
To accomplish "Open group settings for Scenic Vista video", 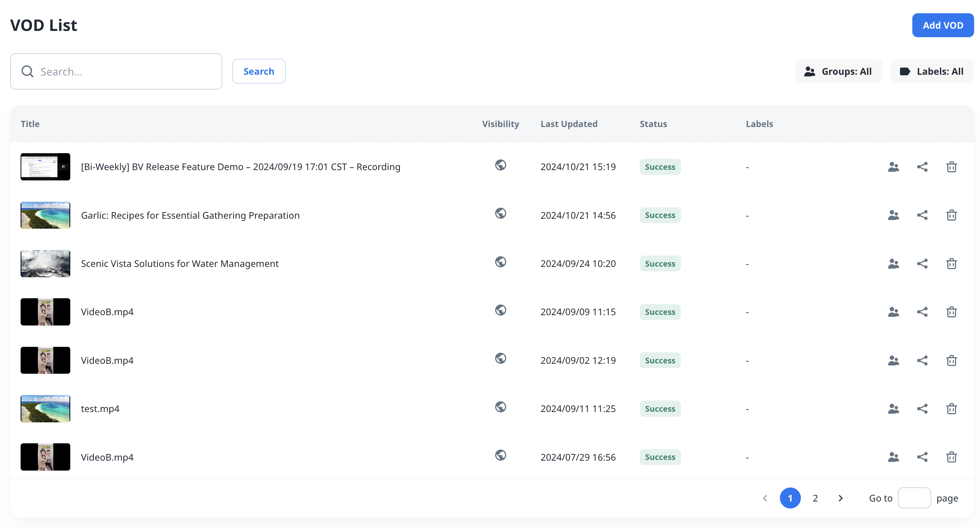I will 893,264.
